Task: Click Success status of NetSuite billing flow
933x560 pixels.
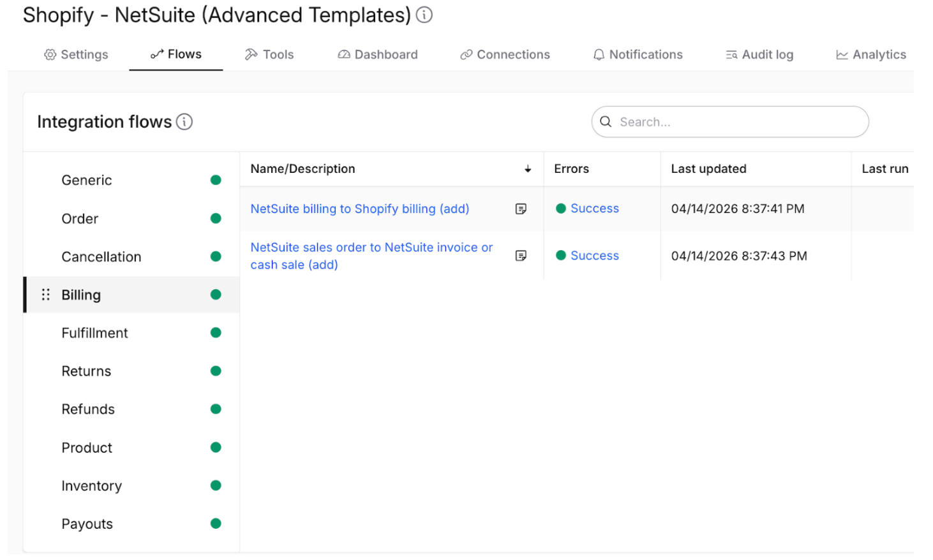Action: point(594,209)
